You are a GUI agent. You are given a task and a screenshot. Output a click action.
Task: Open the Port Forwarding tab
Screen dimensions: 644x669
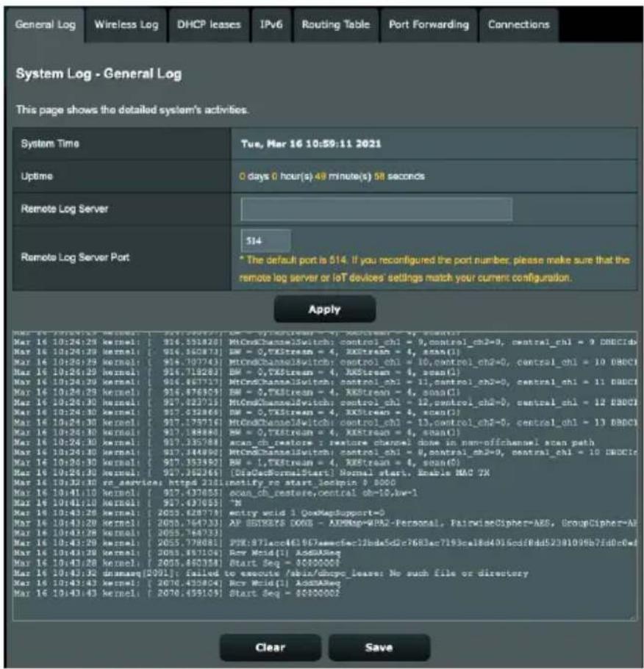(x=429, y=25)
